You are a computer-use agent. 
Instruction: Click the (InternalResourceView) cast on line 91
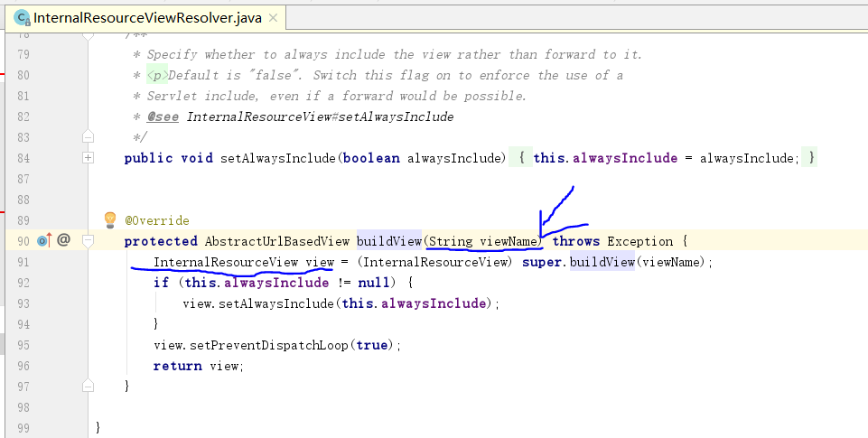click(x=435, y=262)
